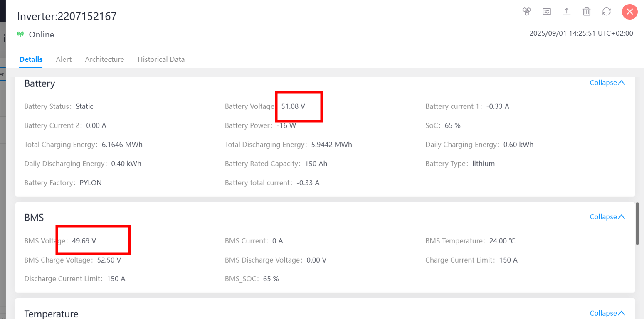Click the vertical scrollbar thumb
The width and height of the screenshot is (644, 319).
click(x=637, y=223)
